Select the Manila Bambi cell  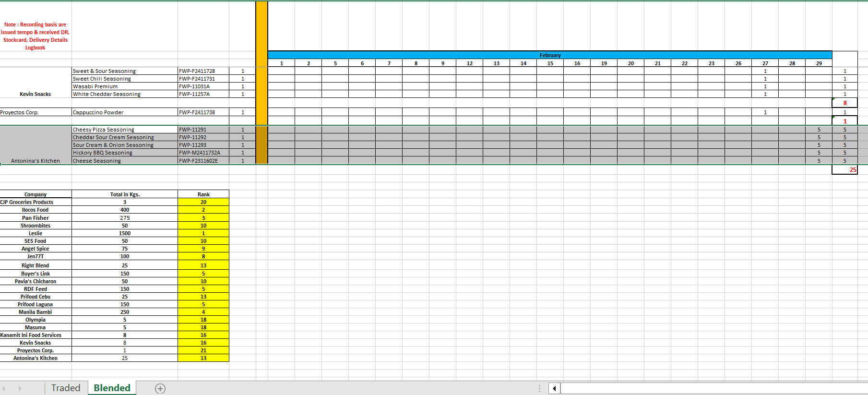pyautogui.click(x=36, y=312)
